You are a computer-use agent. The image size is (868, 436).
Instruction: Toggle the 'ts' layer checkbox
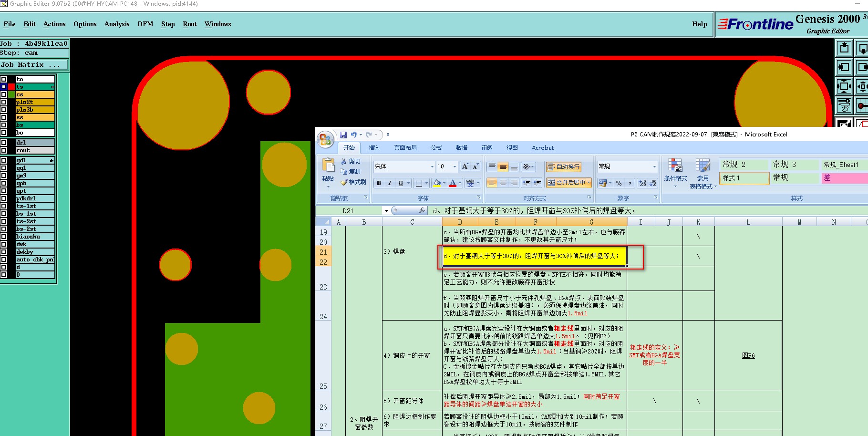pos(4,87)
